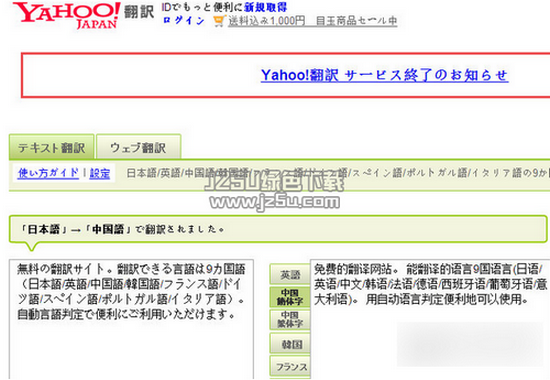Image resolution: width=550 pixels, height=380 pixels.
Task: Click the 9 languages description text
Action: coord(338,173)
